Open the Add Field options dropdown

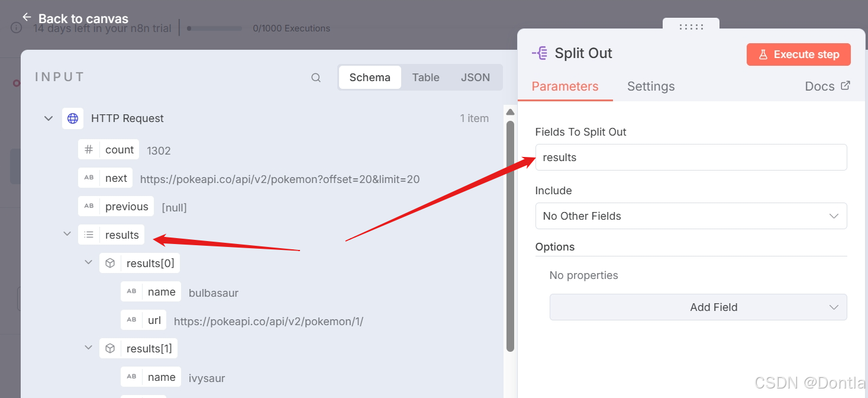(x=698, y=307)
